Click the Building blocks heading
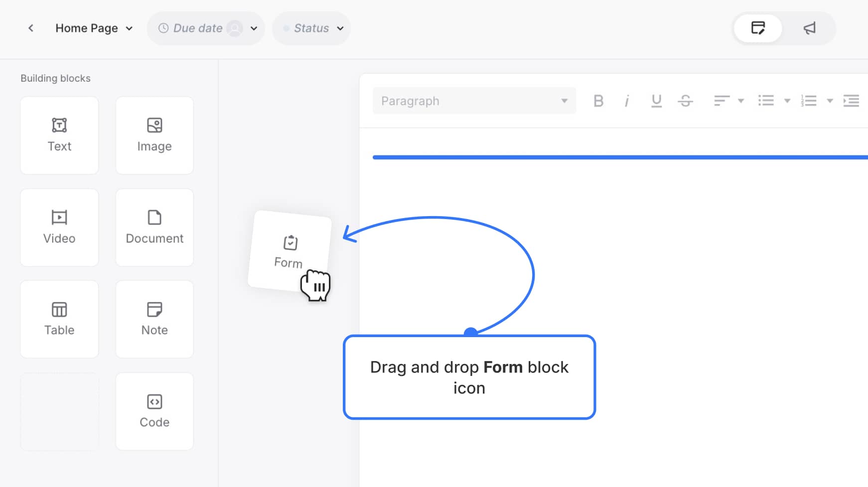Viewport: 868px width, 487px height. (55, 78)
